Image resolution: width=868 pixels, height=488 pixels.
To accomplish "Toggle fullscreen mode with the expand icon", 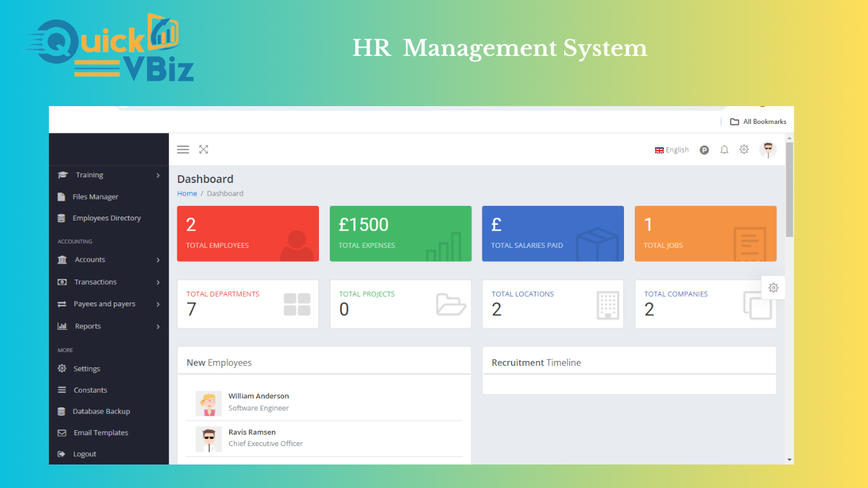I will tap(203, 149).
